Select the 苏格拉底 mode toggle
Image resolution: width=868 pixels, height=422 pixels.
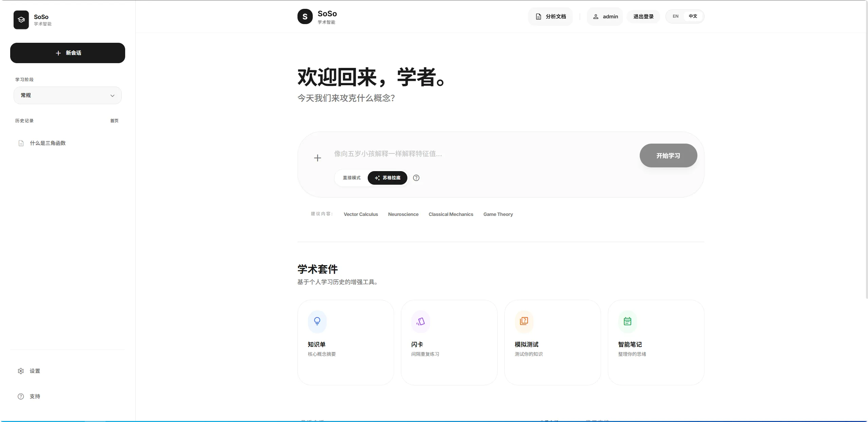pos(387,178)
